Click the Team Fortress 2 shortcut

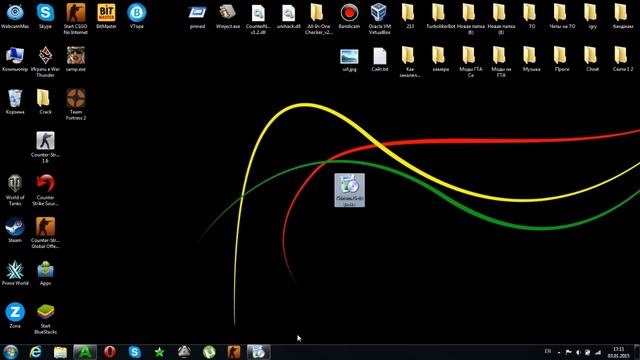click(x=76, y=104)
